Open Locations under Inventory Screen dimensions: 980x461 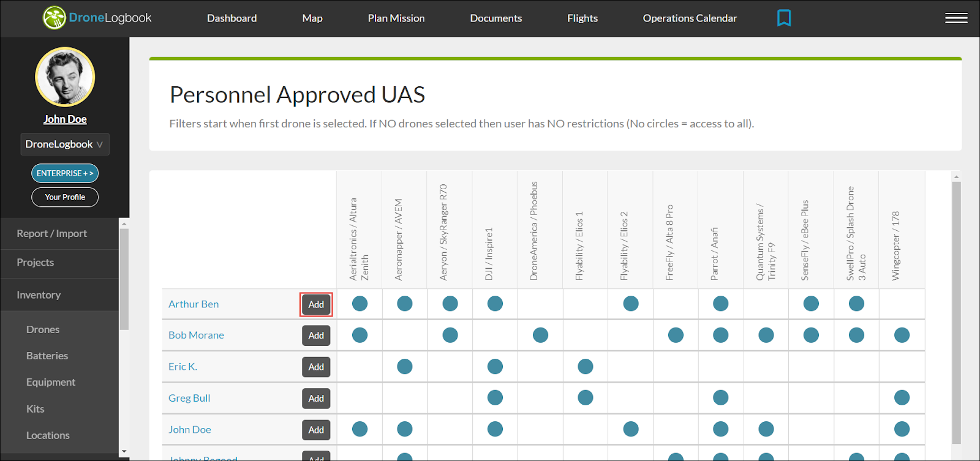48,435
